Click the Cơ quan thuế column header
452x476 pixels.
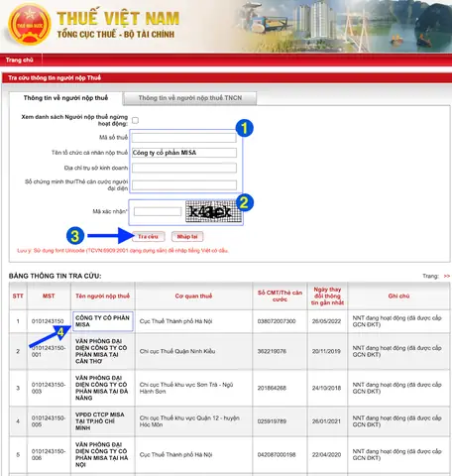193,296
